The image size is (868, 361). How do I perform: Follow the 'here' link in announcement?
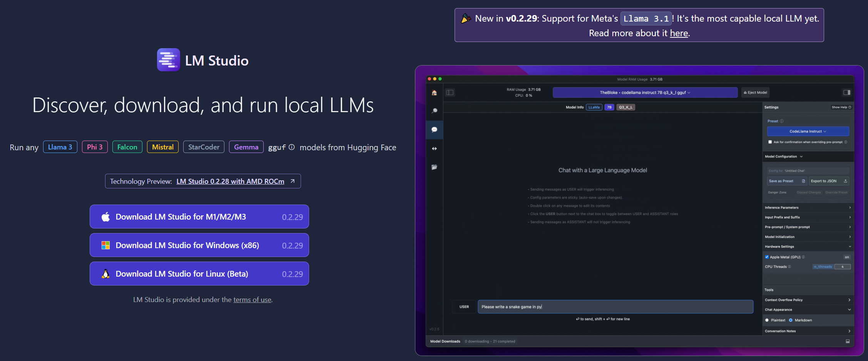coord(679,33)
